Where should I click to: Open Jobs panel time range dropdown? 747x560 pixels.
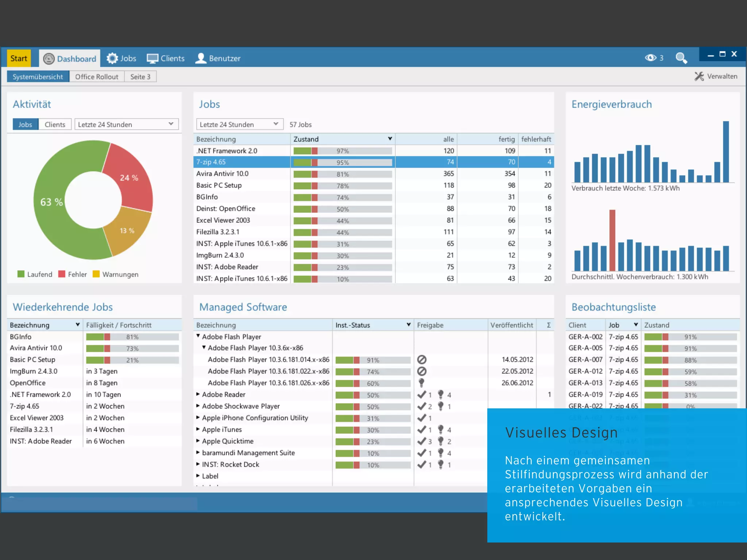pyautogui.click(x=239, y=124)
